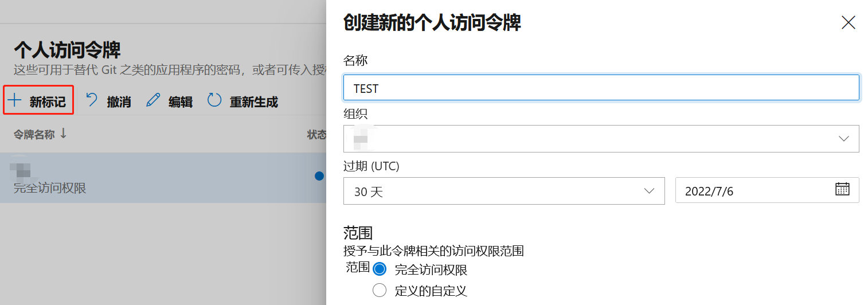
Task: Click the blue status dot indicator
Action: click(x=319, y=176)
